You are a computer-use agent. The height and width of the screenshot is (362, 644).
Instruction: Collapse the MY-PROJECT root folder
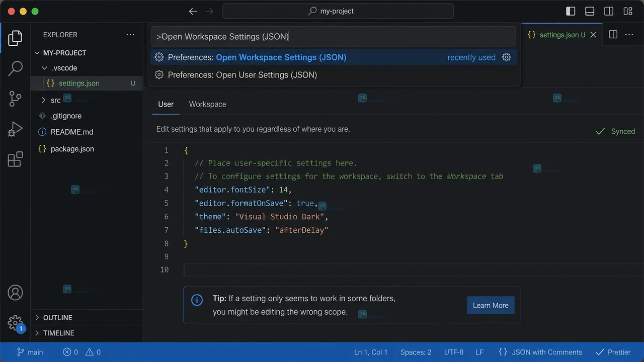coord(37,53)
